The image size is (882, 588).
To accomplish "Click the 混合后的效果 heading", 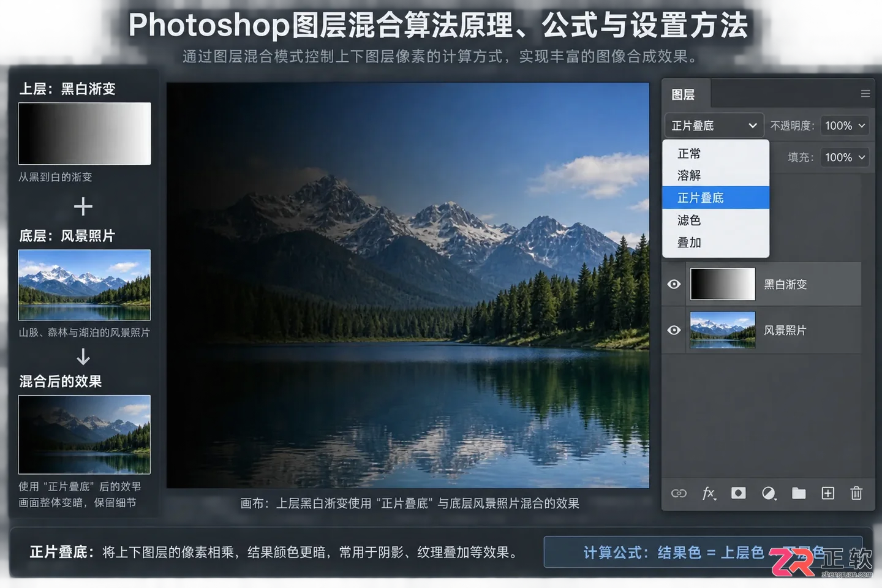I will (x=61, y=382).
